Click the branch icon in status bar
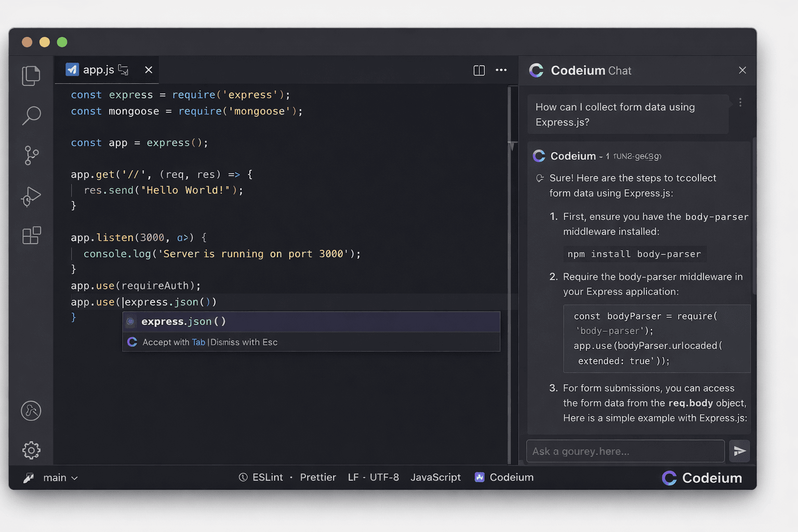Image resolution: width=798 pixels, height=532 pixels. click(29, 477)
